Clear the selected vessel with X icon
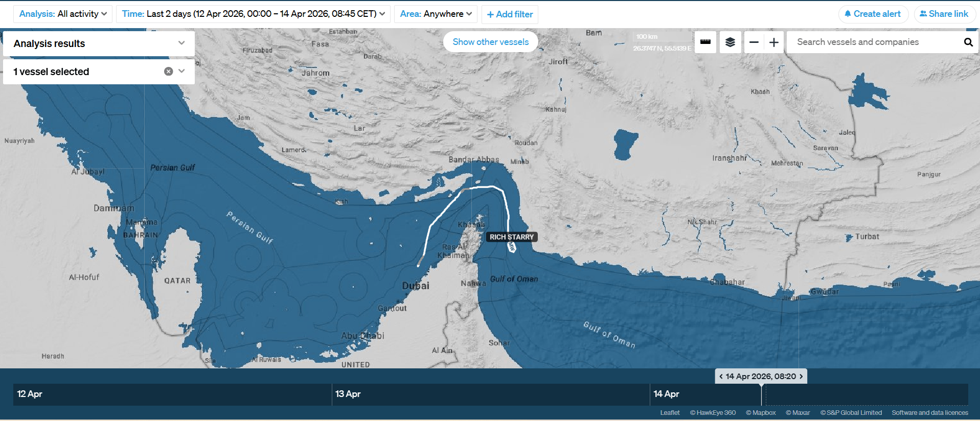 168,72
